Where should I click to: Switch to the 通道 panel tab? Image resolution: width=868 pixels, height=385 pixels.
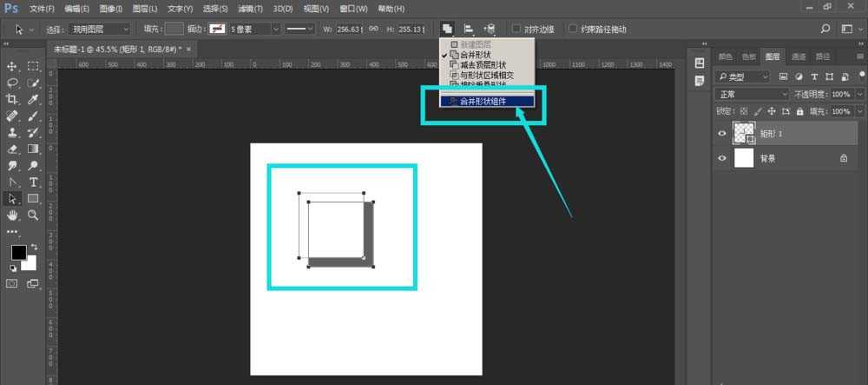click(798, 56)
